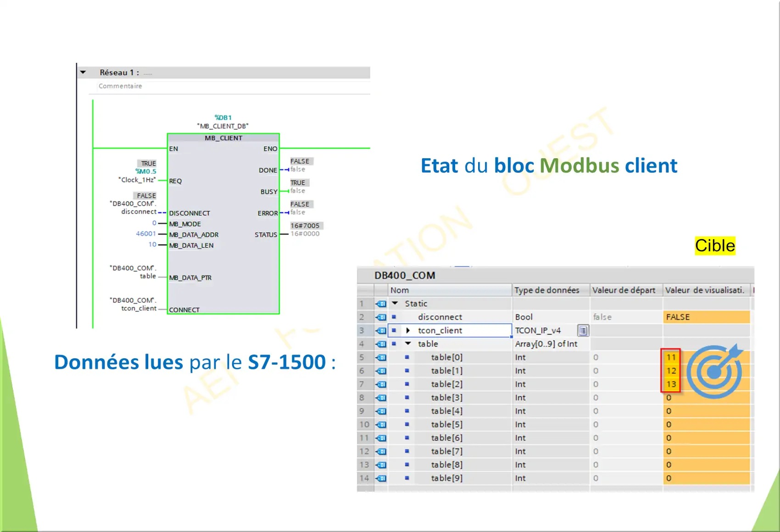Collapse the table array row

pos(408,344)
